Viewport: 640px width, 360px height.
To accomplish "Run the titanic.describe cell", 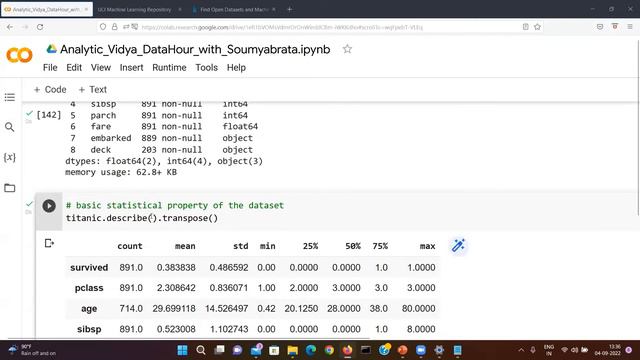I will (49, 206).
